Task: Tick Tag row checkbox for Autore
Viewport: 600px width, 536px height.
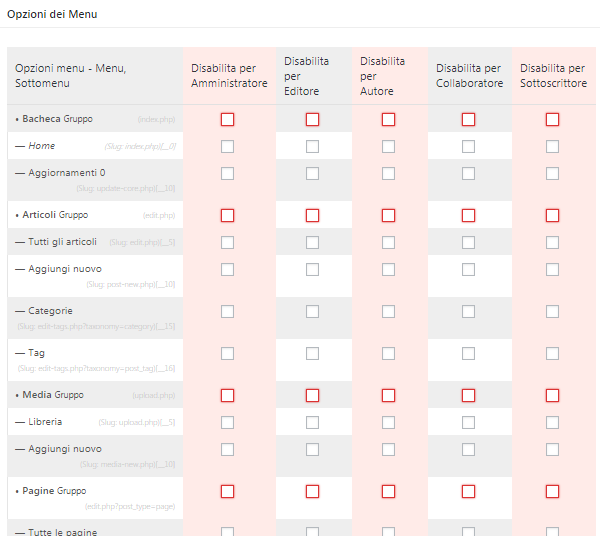Action: 388,353
